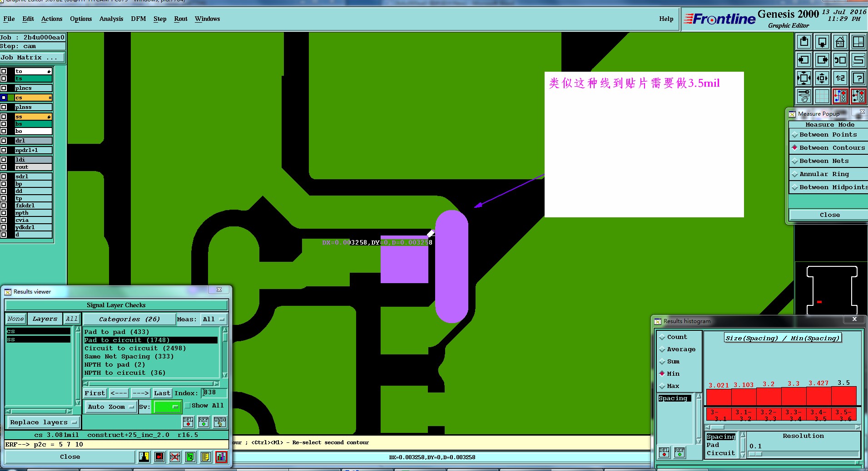The image size is (868, 471).
Task: Click the pan down arrow icon
Action: [x=822, y=42]
